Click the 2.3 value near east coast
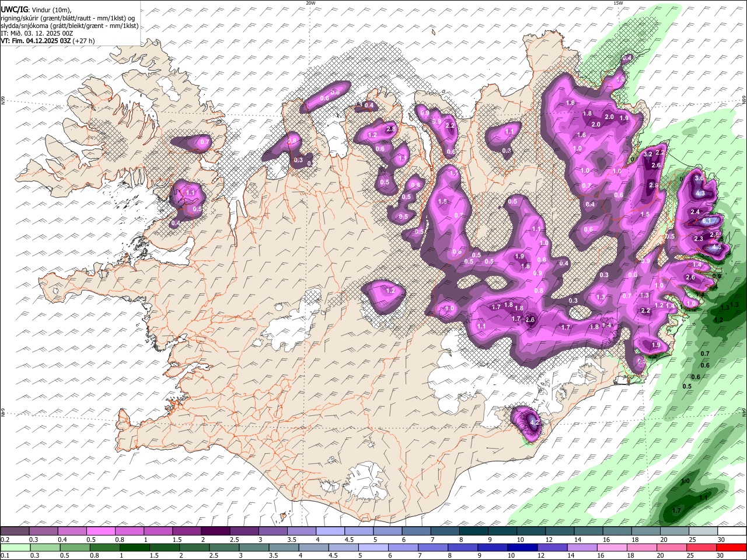Viewport: 747px width, 560px height. (x=699, y=239)
